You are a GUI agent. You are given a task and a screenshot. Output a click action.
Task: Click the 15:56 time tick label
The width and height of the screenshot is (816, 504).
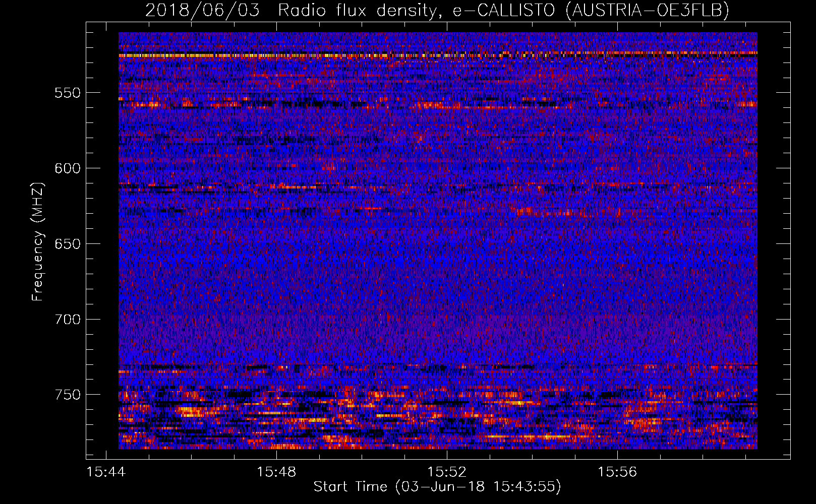point(617,472)
